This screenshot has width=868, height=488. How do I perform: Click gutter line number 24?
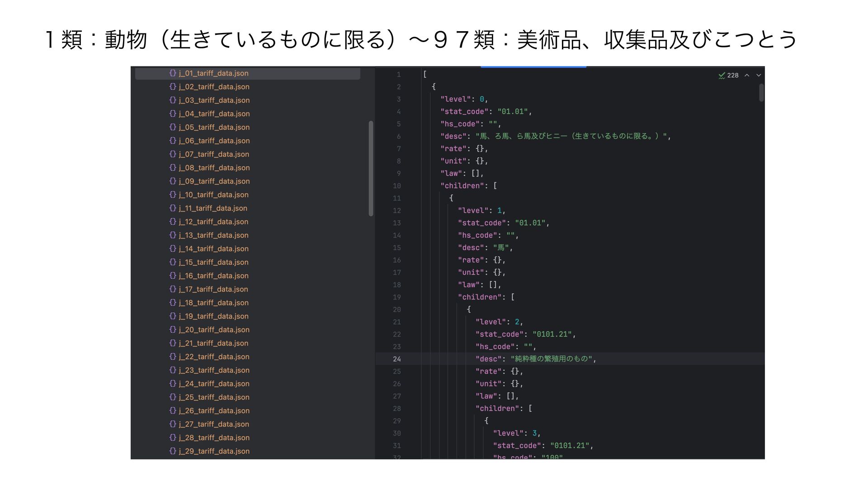pos(396,359)
